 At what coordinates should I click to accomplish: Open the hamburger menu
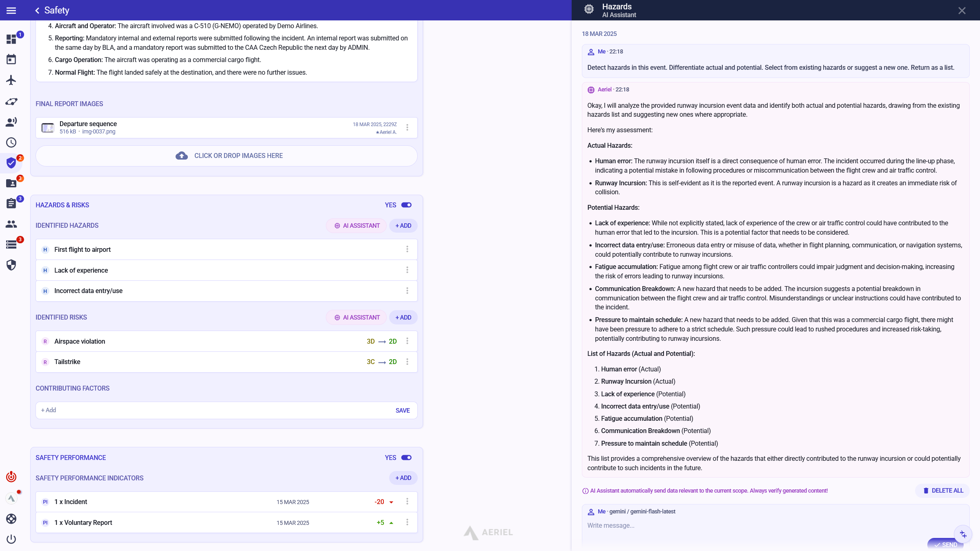11,10
